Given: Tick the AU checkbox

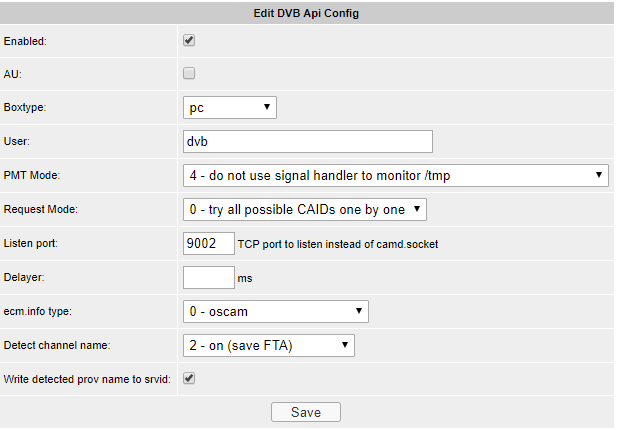Looking at the screenshot, I should pos(189,73).
